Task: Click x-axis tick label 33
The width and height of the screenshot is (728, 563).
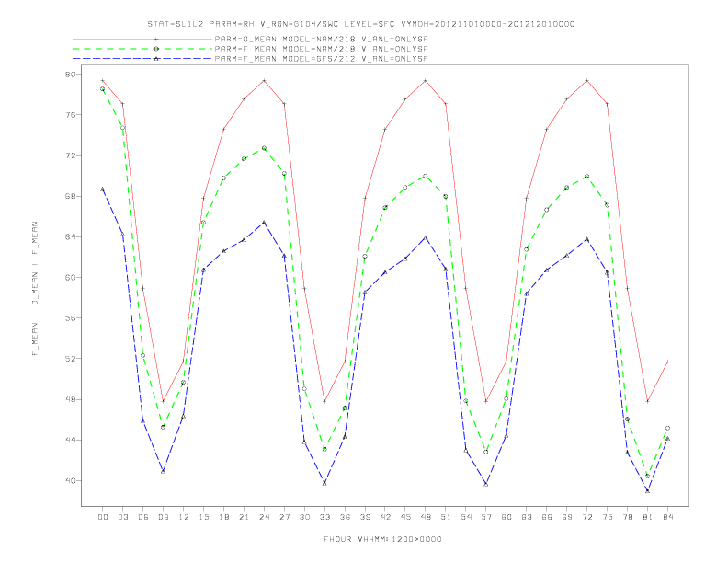Action: coord(324,517)
